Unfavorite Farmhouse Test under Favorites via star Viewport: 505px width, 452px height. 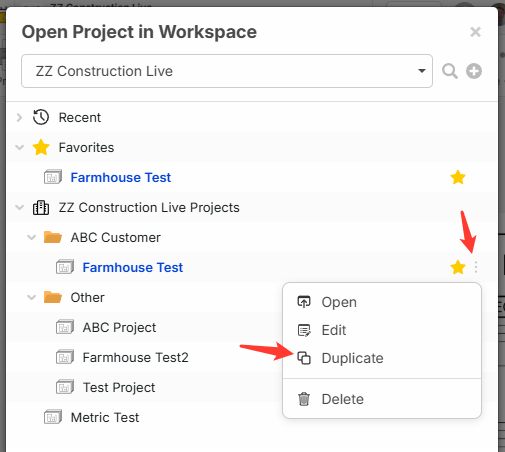458,177
